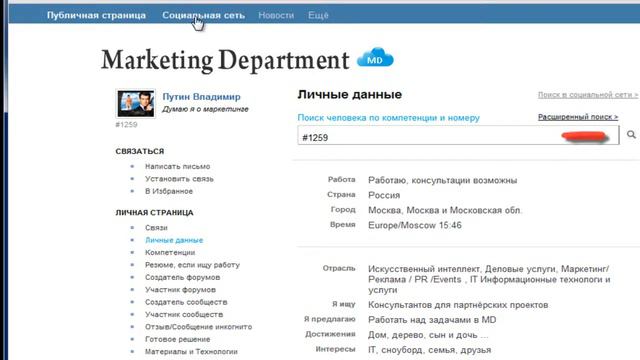Open Путин Владимир profile name link
The width and height of the screenshot is (640, 360).
(x=202, y=97)
